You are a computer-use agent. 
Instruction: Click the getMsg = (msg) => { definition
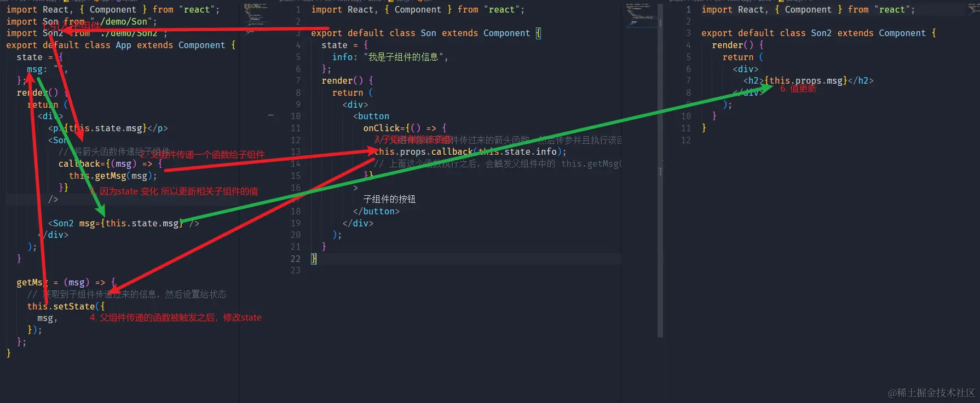click(x=66, y=282)
